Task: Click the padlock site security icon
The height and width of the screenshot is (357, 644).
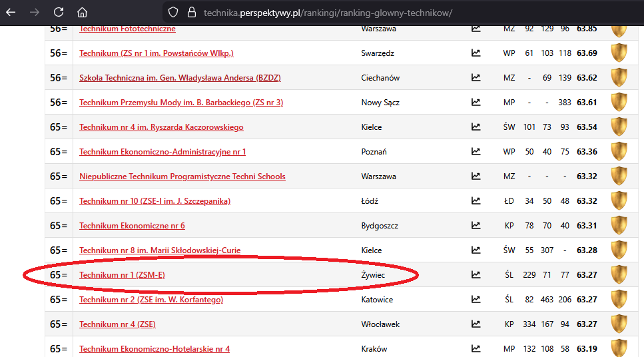Action: coord(191,12)
